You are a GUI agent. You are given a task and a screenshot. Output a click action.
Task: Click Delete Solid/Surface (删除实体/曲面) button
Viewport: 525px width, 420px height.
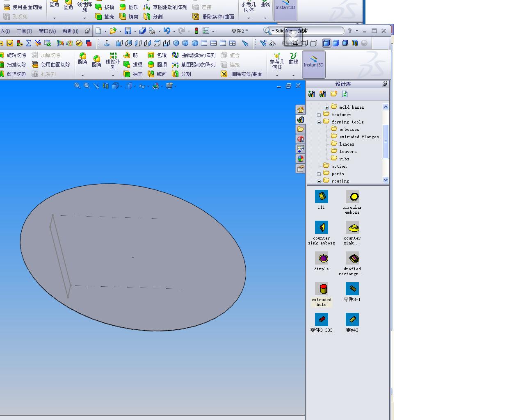point(242,74)
